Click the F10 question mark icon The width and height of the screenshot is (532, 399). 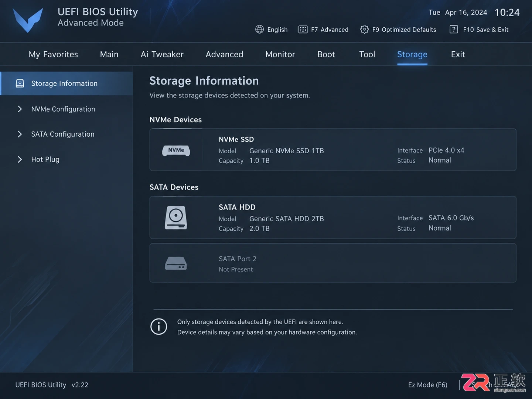click(454, 29)
